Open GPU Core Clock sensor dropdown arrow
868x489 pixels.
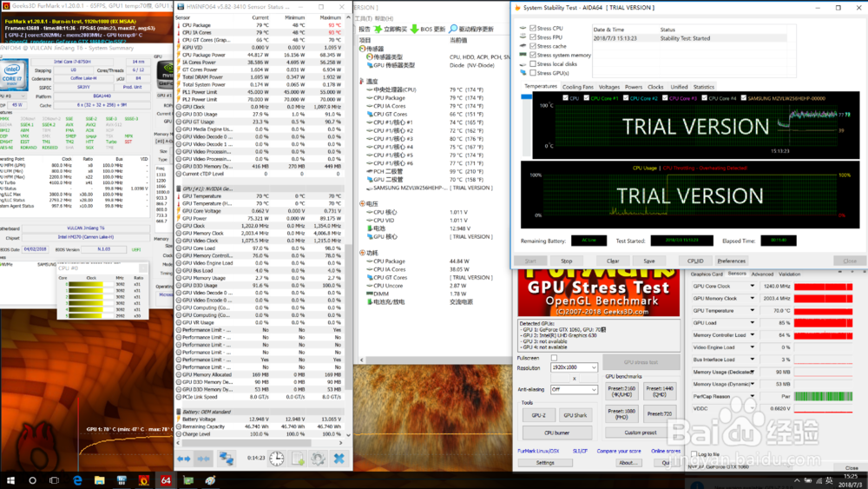pyautogui.click(x=753, y=287)
